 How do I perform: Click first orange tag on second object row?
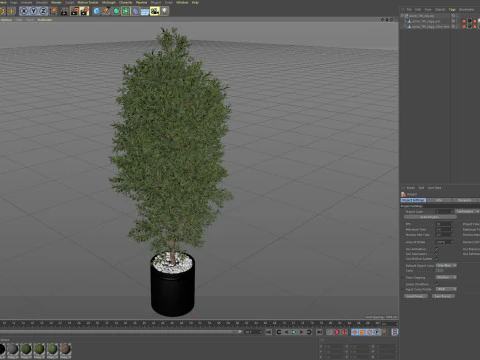pos(464,21)
